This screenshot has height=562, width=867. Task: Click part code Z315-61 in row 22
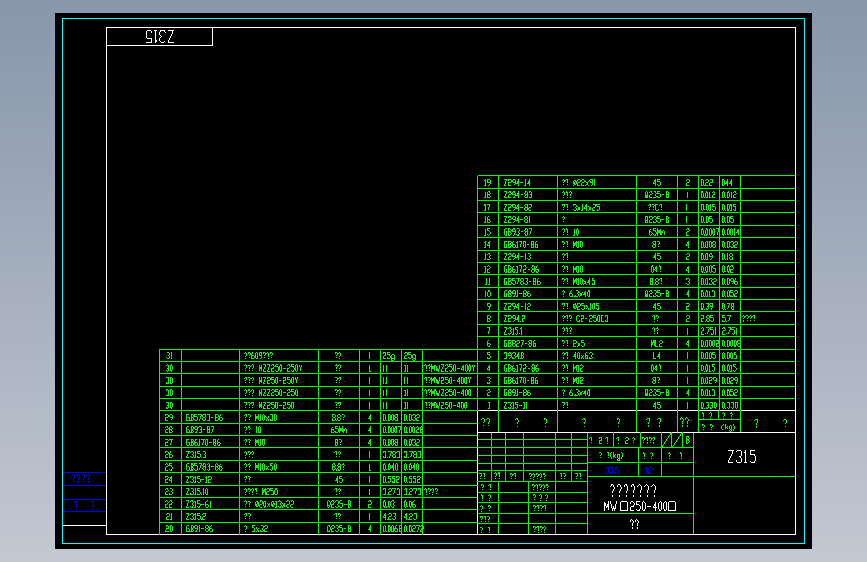point(199,504)
